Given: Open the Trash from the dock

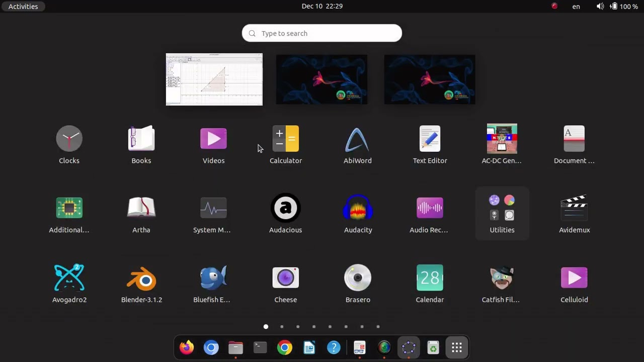Looking at the screenshot, I should (x=433, y=347).
